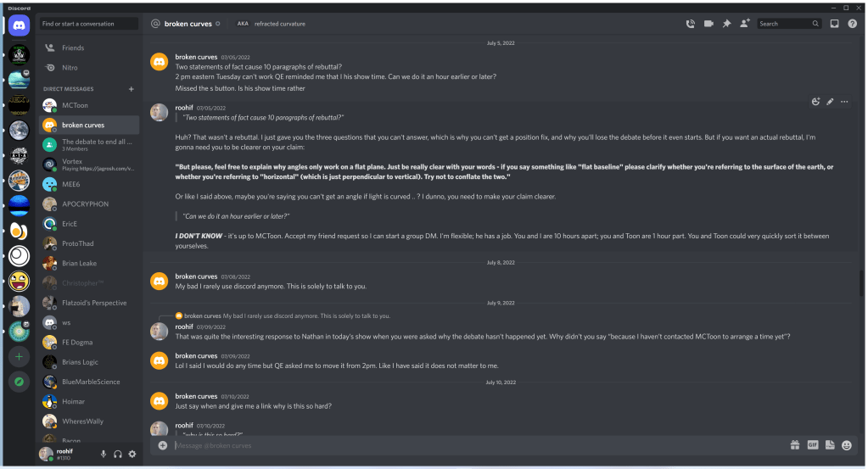The image size is (868, 469).
Task: Open the inbox panel
Action: [x=834, y=24]
